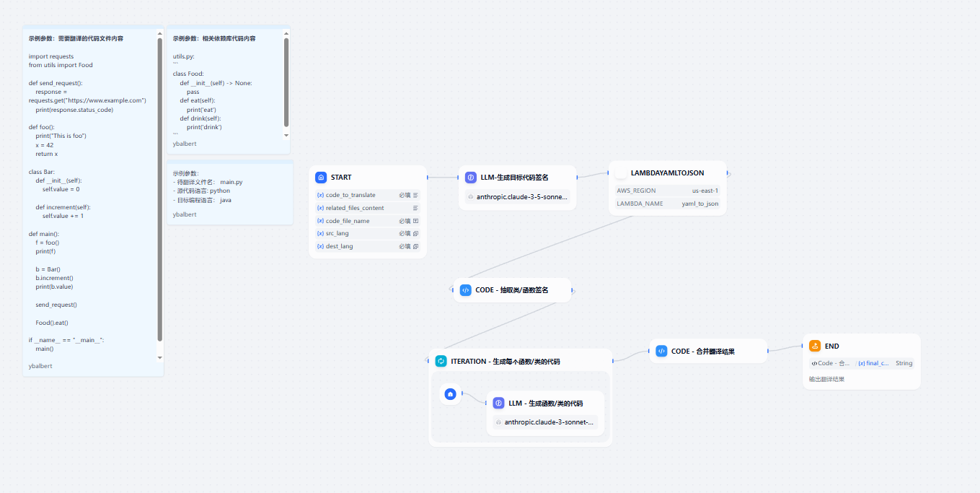This screenshot has height=493, width=980.
Task: Click the END node orange icon
Action: (x=815, y=346)
